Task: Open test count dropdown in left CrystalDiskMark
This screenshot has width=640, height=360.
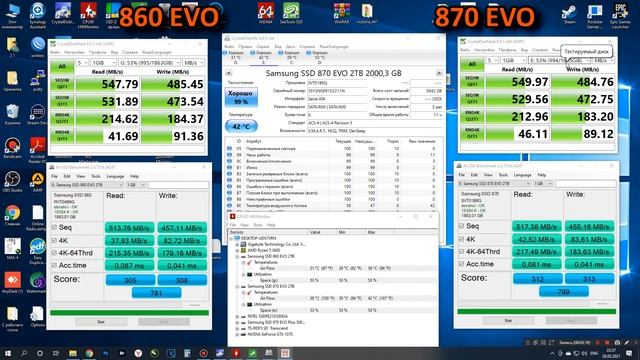Action: pos(82,62)
